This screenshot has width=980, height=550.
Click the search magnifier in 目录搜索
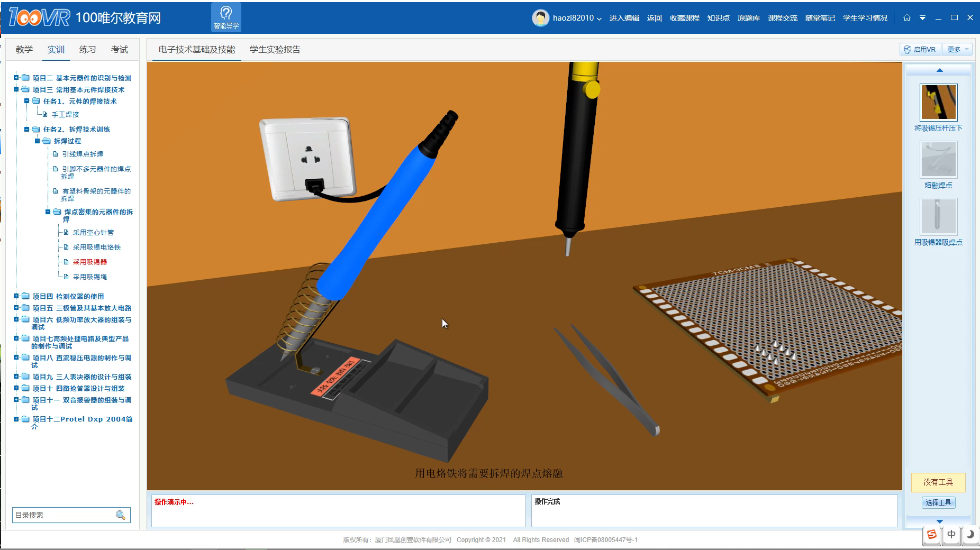121,515
